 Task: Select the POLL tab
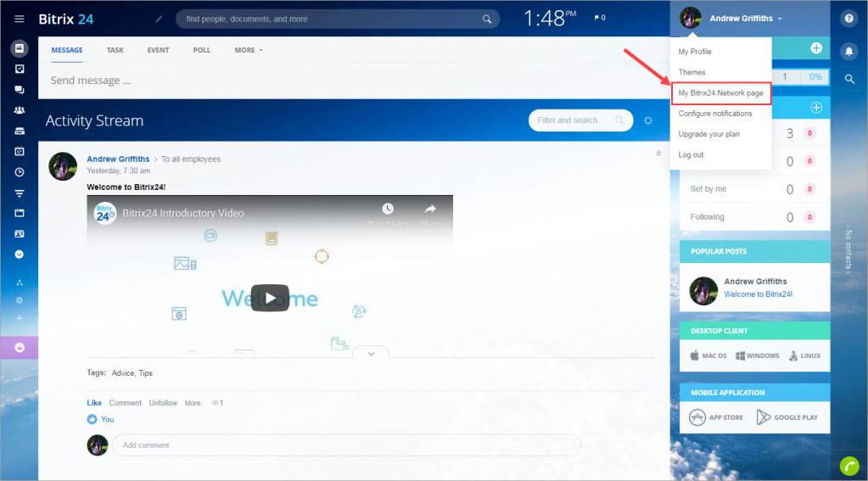coord(201,50)
